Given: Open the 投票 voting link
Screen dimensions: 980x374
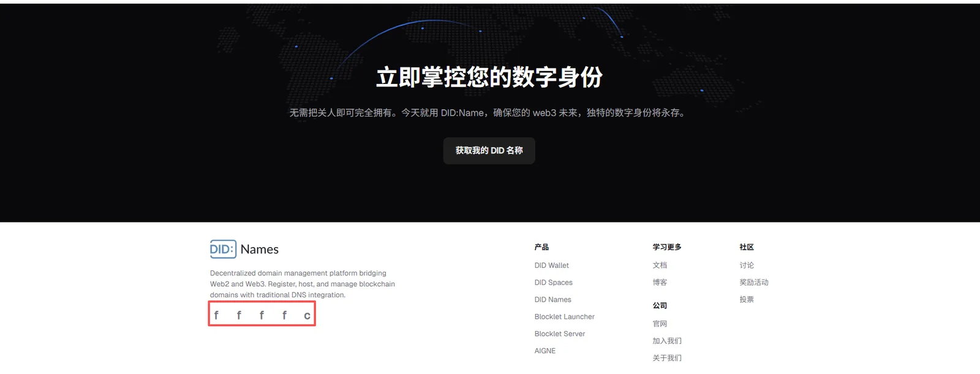Looking at the screenshot, I should (747, 300).
